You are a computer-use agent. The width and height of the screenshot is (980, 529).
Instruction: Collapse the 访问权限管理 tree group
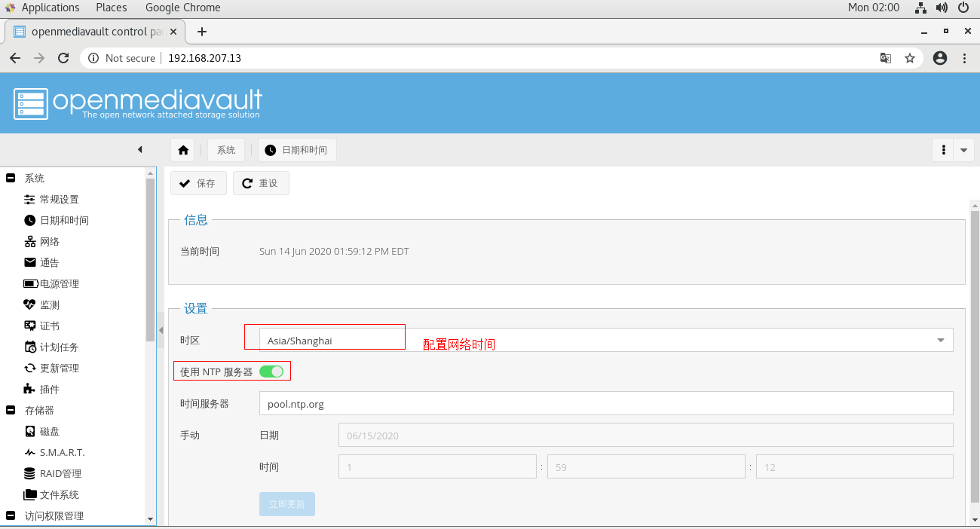[x=11, y=516]
